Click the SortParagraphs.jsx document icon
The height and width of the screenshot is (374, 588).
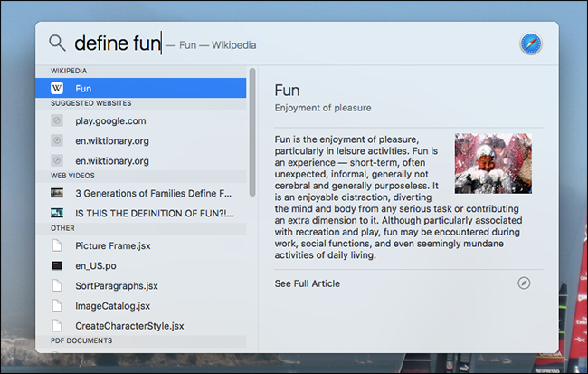tap(57, 286)
